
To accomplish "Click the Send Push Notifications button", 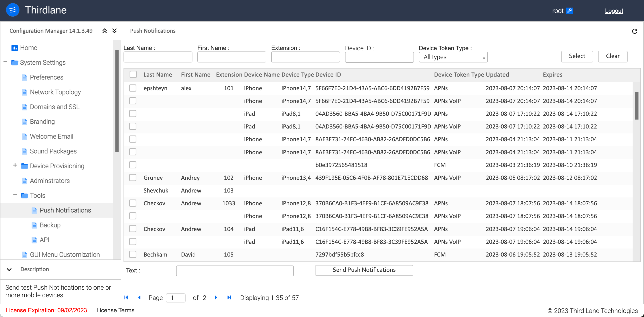I will [x=364, y=270].
